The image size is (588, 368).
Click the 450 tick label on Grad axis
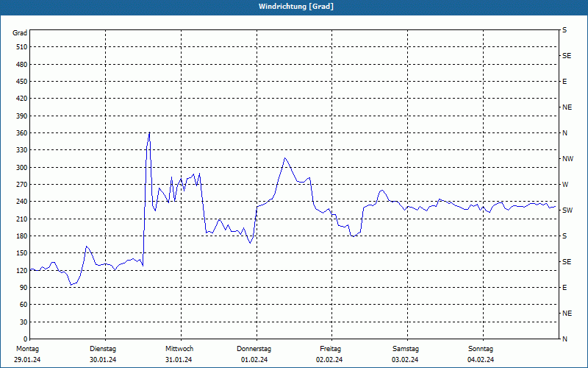(x=21, y=82)
